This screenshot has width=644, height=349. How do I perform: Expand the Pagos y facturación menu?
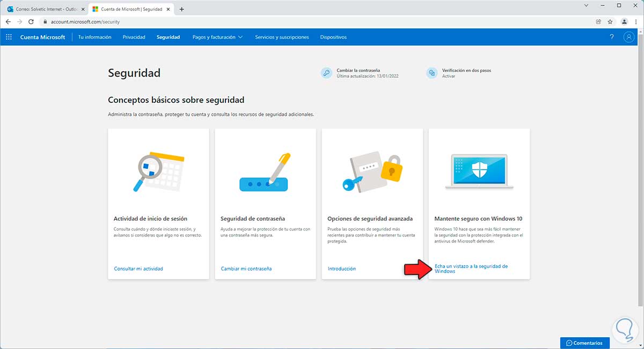(x=217, y=37)
